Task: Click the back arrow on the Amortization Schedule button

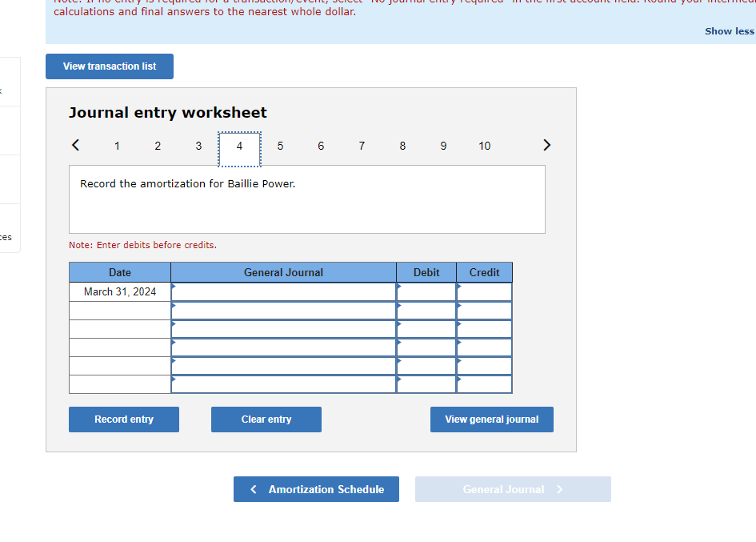Action: pyautogui.click(x=253, y=489)
